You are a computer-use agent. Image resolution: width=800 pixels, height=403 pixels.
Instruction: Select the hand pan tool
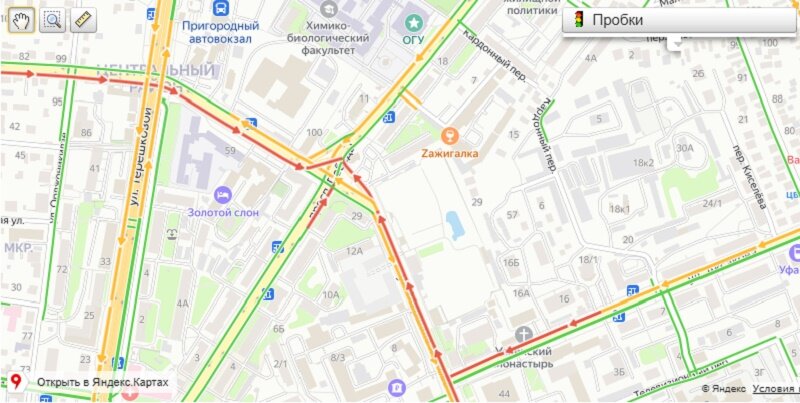(x=21, y=20)
